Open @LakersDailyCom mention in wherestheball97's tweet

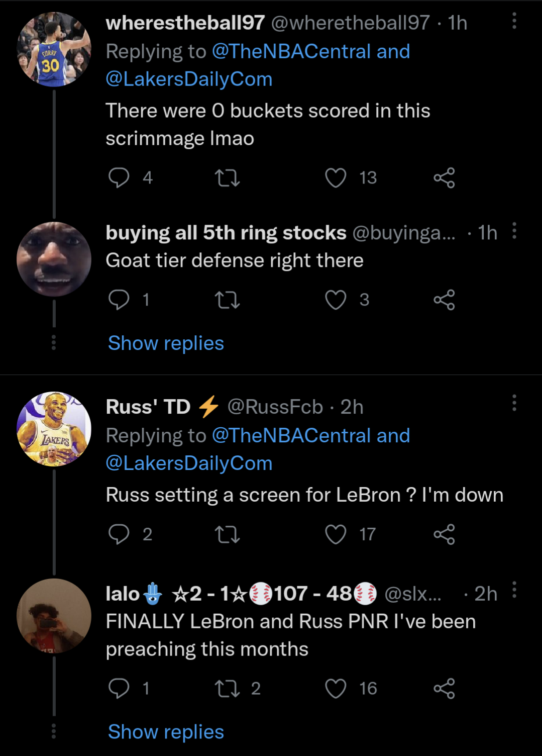189,79
